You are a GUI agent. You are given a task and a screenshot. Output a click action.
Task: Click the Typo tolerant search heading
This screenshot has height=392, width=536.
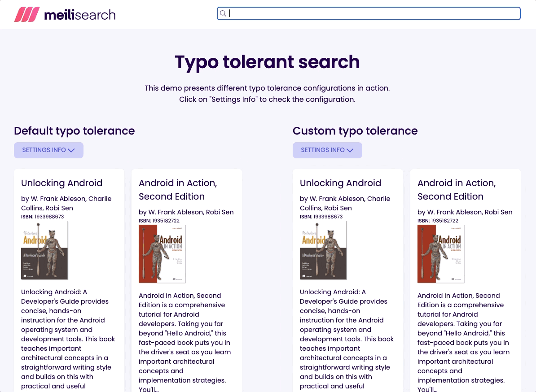coord(267,62)
